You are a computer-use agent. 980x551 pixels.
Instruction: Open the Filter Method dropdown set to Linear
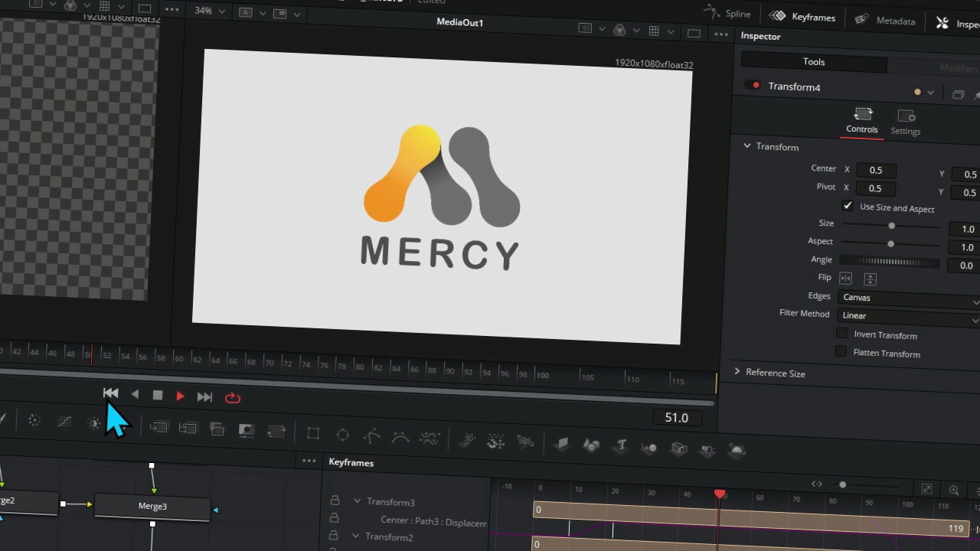tap(908, 315)
